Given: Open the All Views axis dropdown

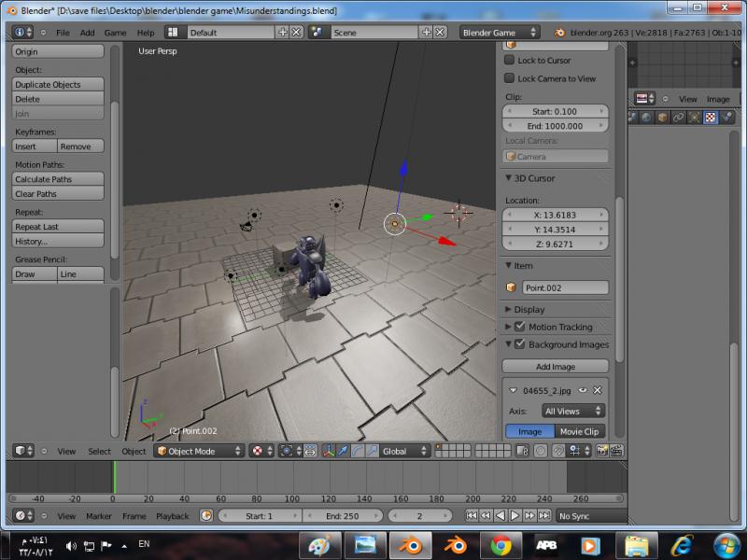Looking at the screenshot, I should (573, 411).
